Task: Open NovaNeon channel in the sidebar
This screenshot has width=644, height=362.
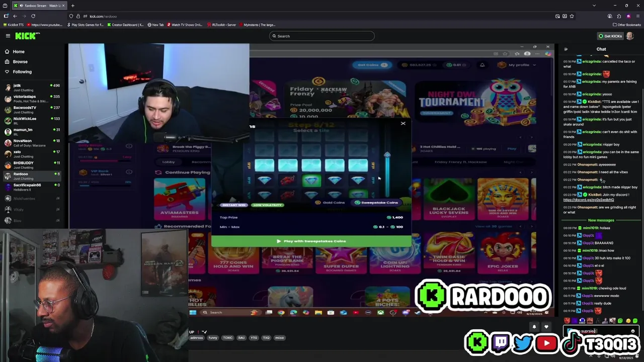Action: 33,143
